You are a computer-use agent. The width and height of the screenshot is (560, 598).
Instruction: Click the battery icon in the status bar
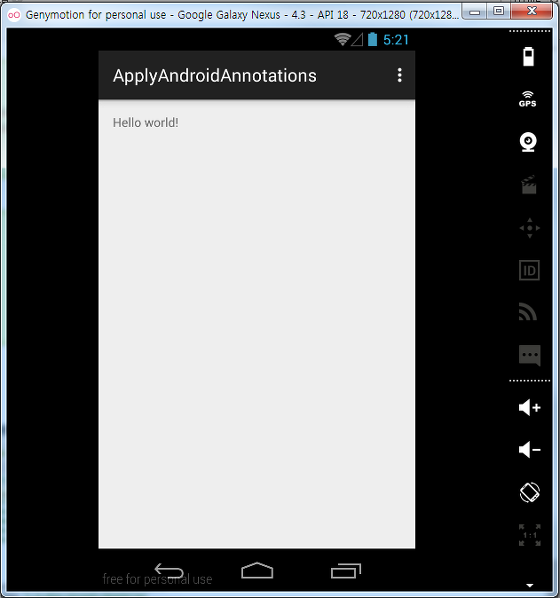point(372,39)
